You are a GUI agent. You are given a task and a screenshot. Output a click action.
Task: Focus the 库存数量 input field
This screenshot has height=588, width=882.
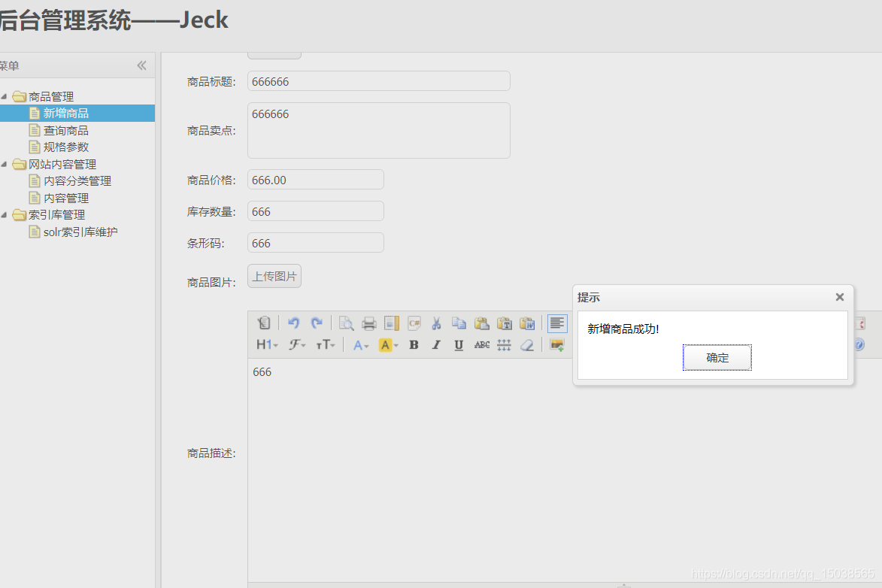(316, 211)
